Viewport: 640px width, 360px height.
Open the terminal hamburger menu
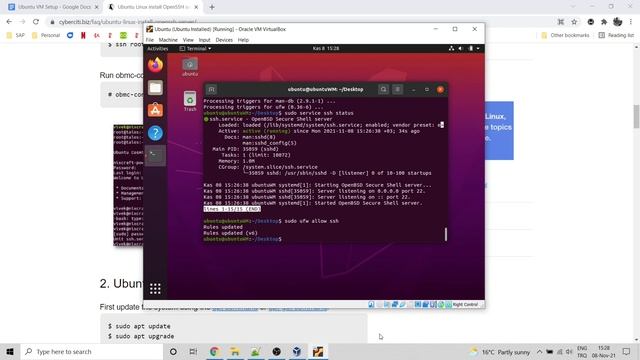(x=398, y=89)
